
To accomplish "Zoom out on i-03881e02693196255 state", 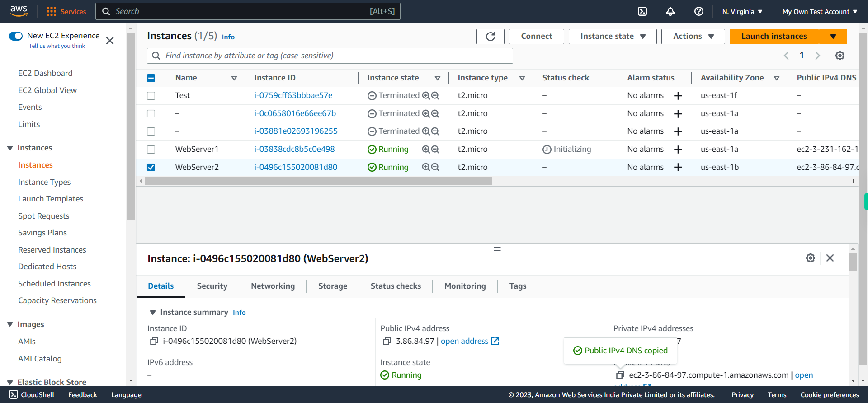I will click(435, 131).
